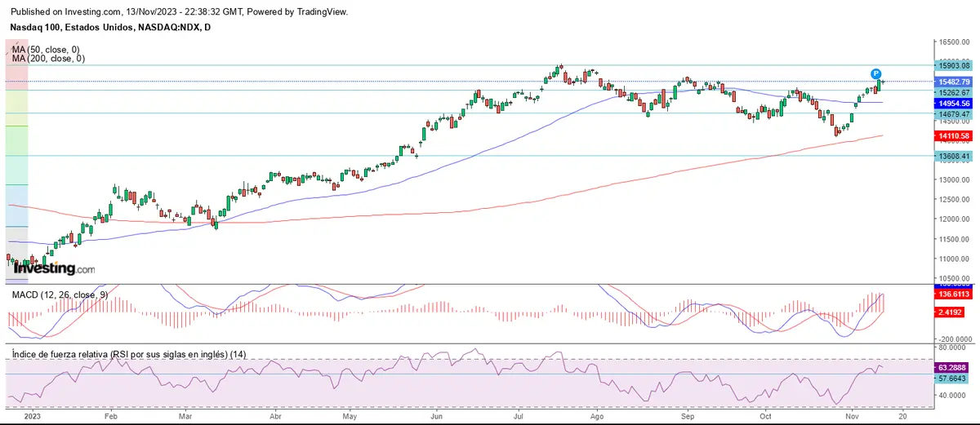The image size is (980, 425).
Task: Click the Nov label on time axis
Action: tap(852, 415)
